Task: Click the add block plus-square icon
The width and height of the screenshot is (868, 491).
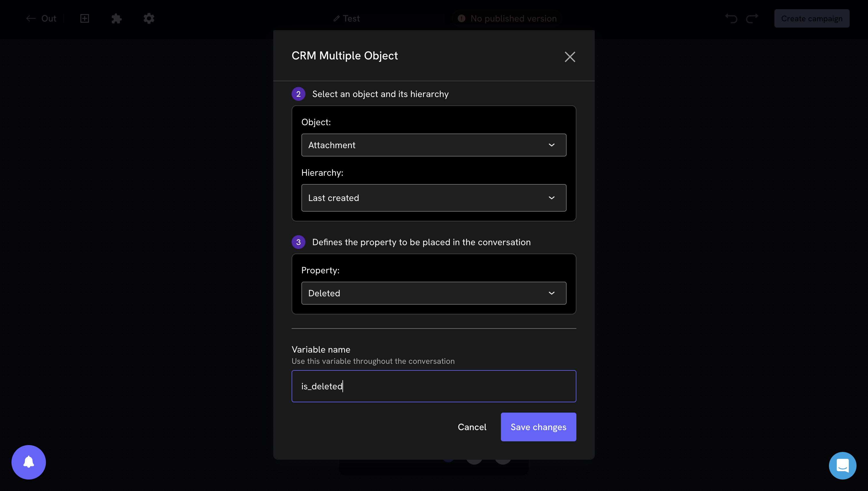Action: tap(85, 19)
